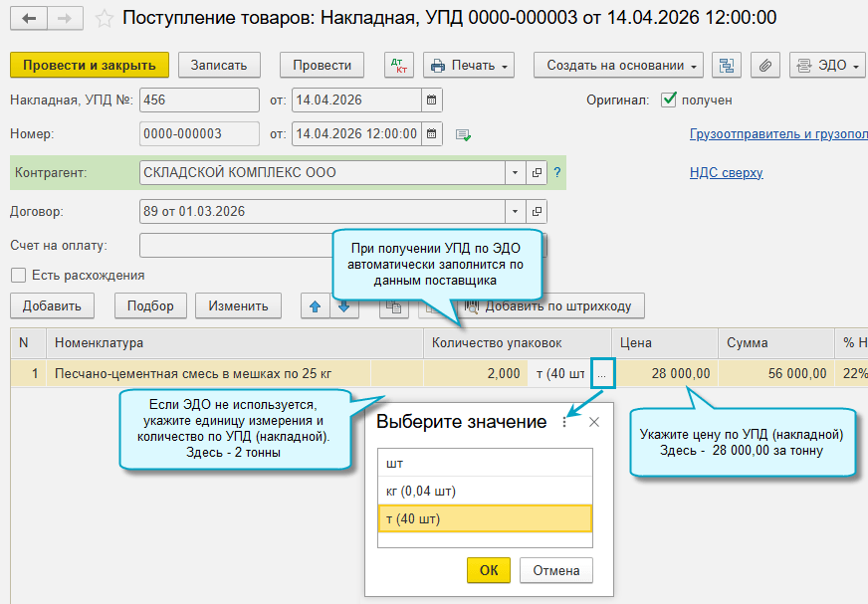Open three-dot menu of Выберите значение dialog

[564, 423]
